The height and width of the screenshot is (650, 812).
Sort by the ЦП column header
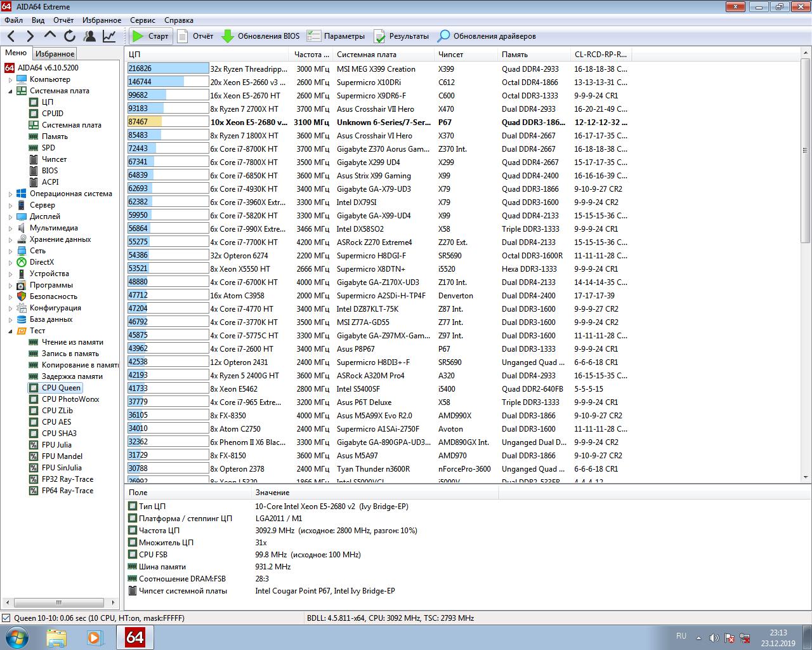(207, 55)
